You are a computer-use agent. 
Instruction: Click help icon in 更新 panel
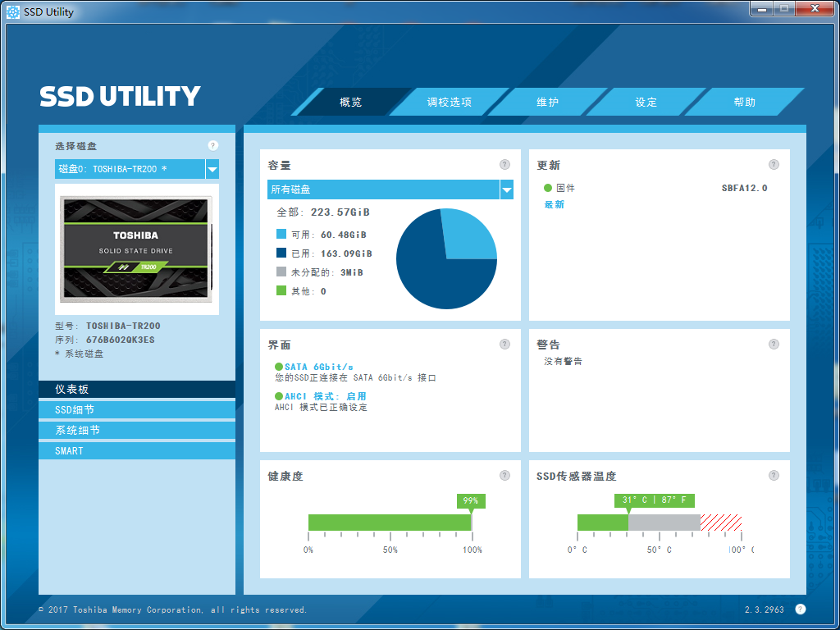tap(774, 165)
